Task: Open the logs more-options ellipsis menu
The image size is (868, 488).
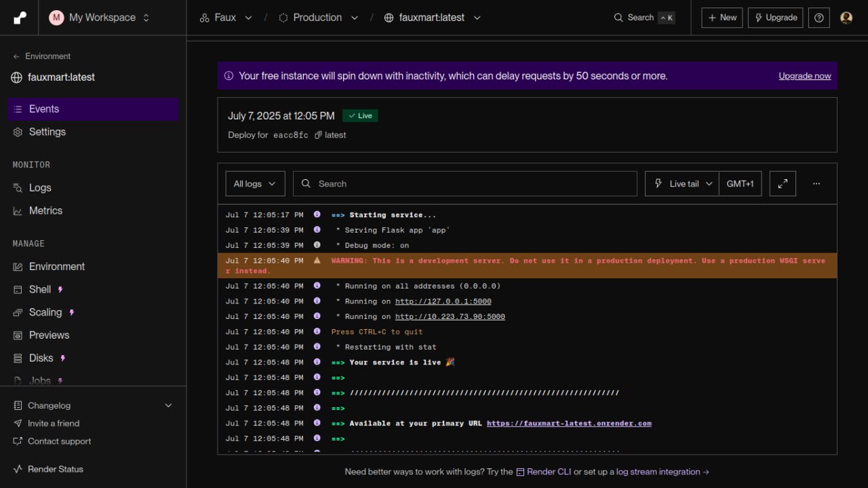Action: pyautogui.click(x=816, y=184)
